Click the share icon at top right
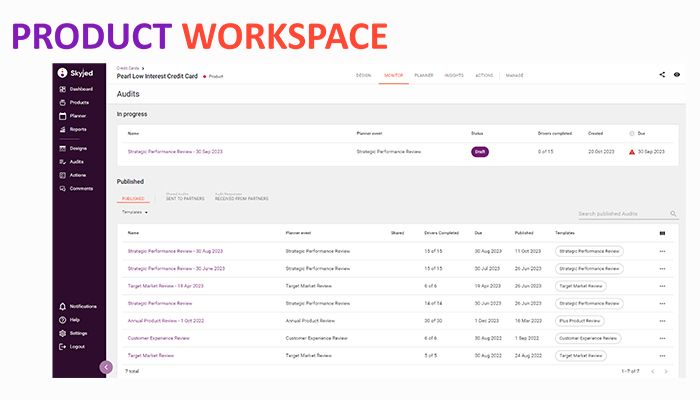This screenshot has width=700, height=400. 662,74
